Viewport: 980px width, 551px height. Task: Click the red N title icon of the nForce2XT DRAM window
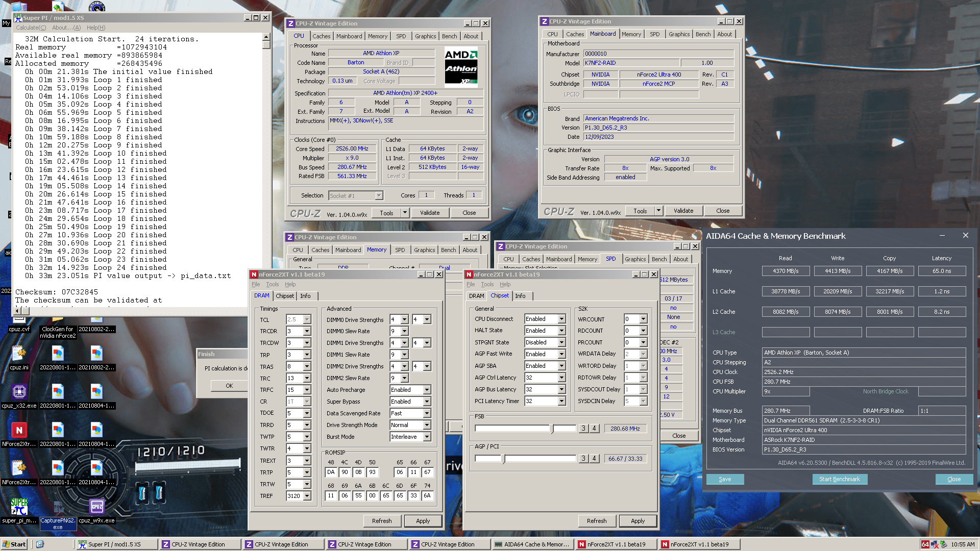point(254,274)
